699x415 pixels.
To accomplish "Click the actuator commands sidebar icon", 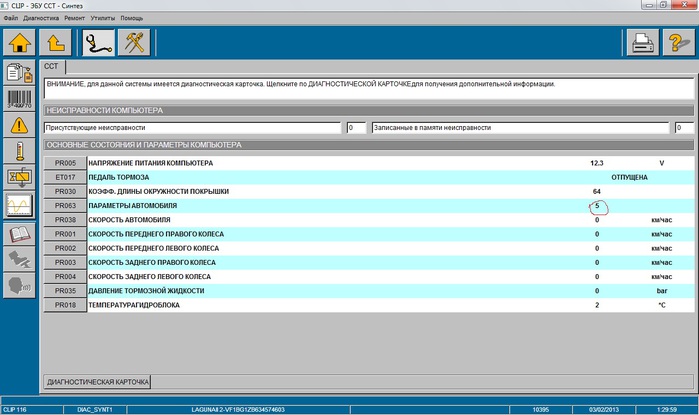I will click(x=19, y=178).
